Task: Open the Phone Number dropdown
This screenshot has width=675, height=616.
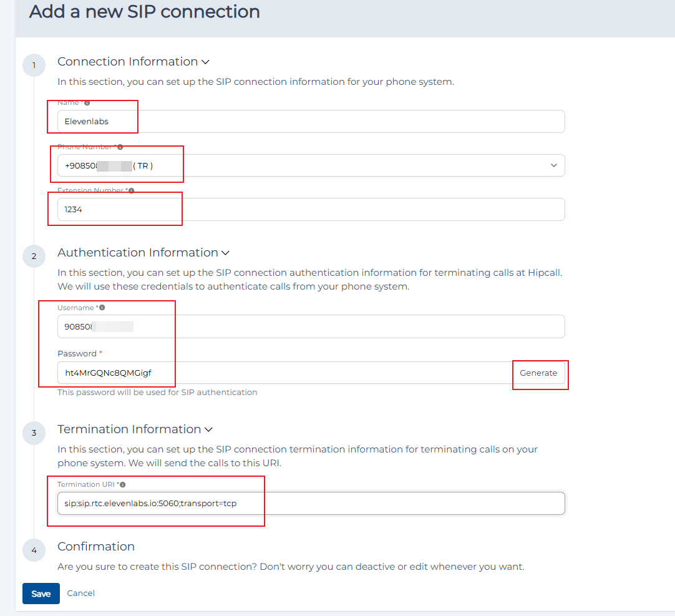Action: click(311, 165)
